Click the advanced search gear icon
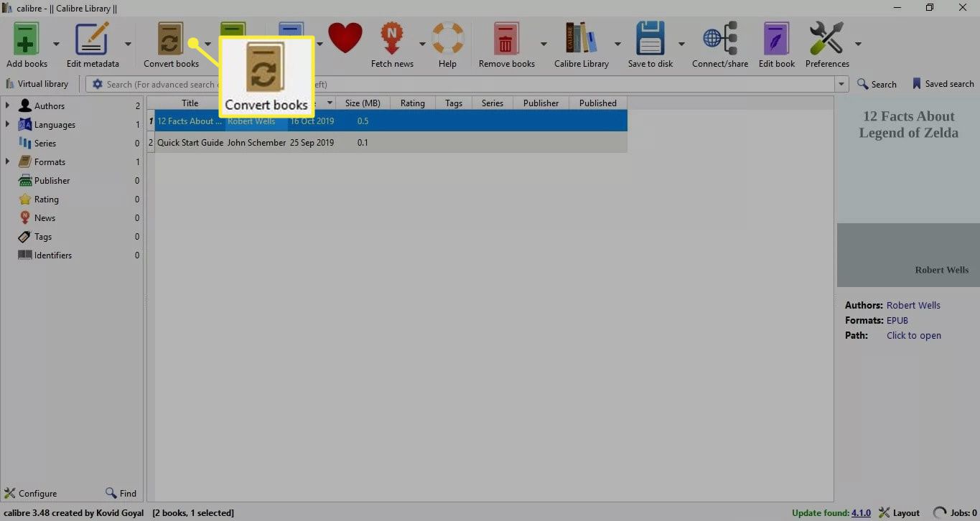The height and width of the screenshot is (521, 980). [98, 84]
